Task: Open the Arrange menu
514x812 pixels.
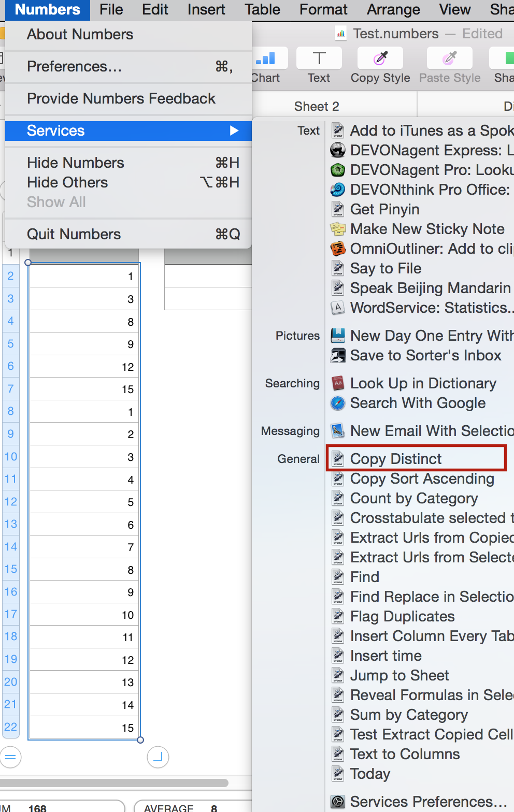Action: click(x=394, y=10)
